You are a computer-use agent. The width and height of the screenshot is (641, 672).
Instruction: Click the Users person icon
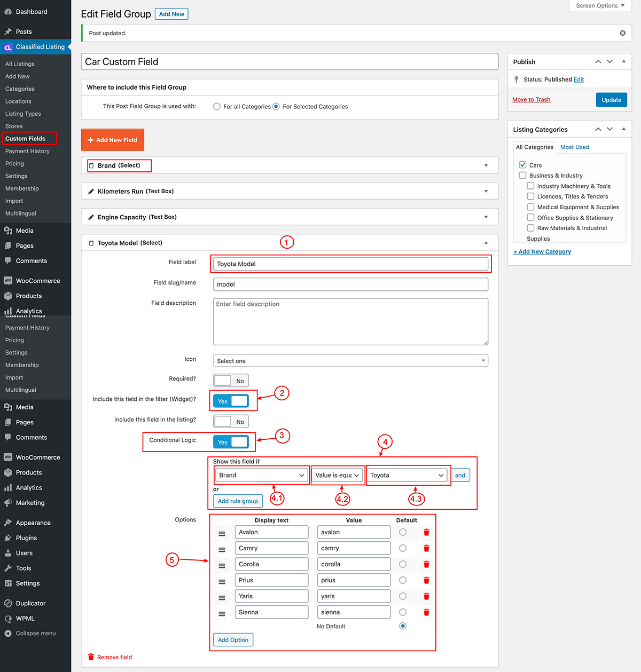(8, 553)
